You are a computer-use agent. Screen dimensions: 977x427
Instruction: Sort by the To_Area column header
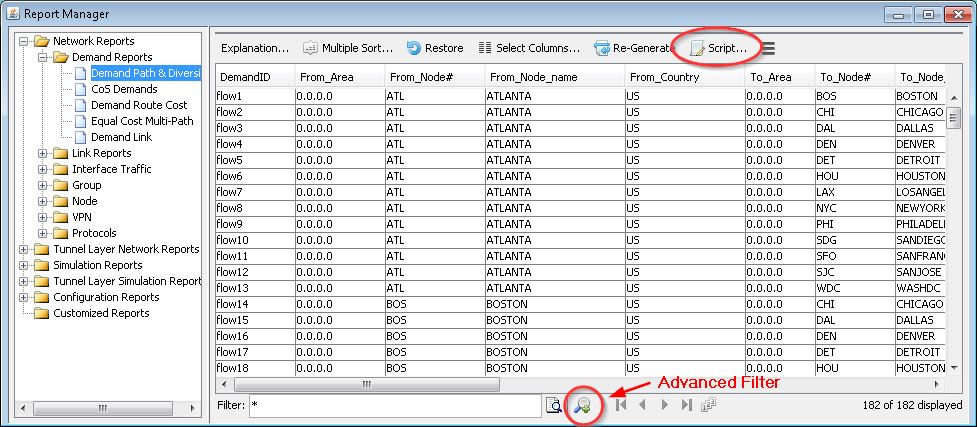click(779, 77)
